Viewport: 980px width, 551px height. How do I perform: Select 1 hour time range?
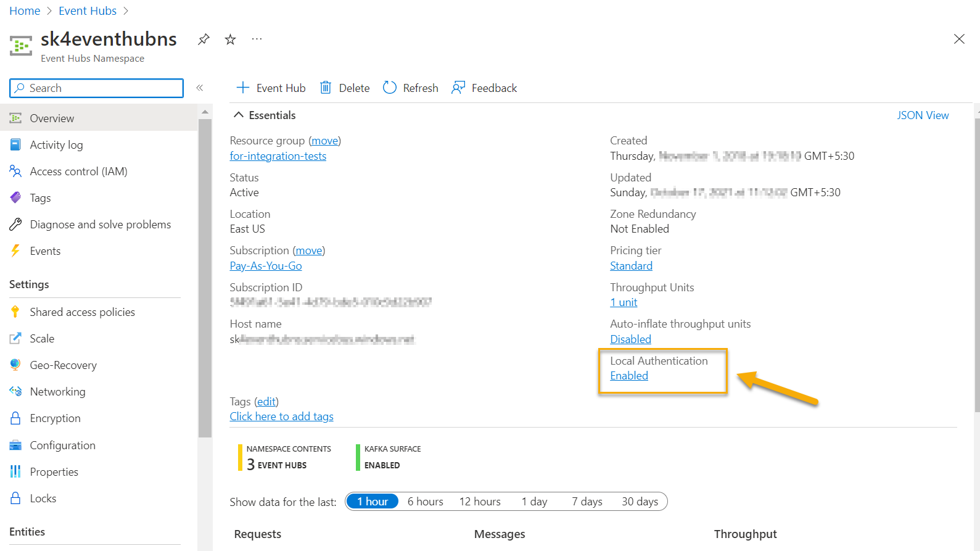(x=373, y=502)
